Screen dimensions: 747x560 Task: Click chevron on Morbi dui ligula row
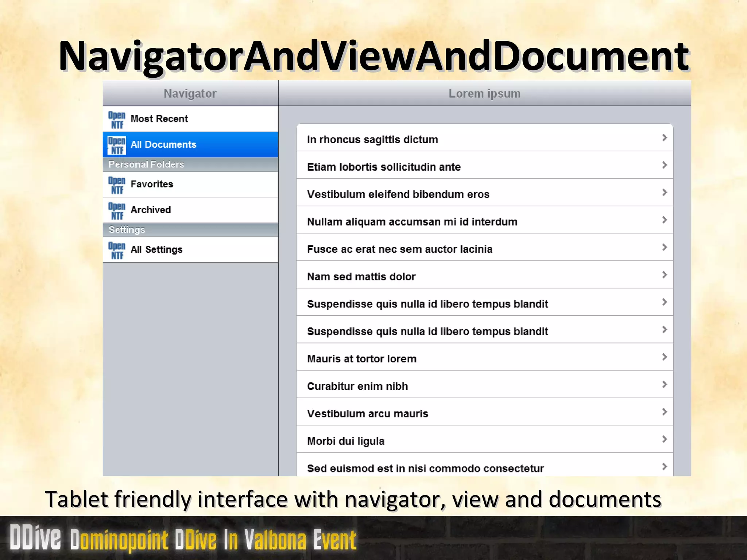click(665, 439)
